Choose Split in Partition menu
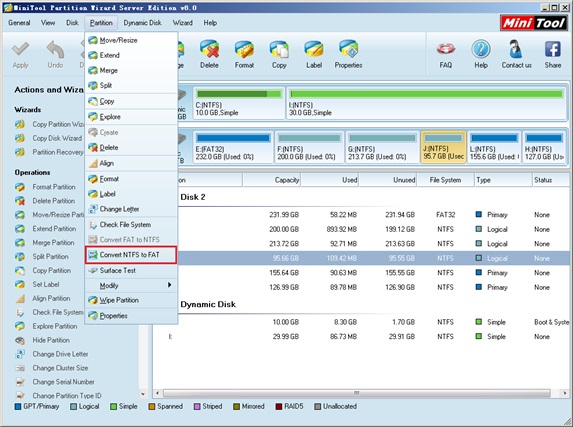Viewport: 573px width, 427px height. (131, 86)
